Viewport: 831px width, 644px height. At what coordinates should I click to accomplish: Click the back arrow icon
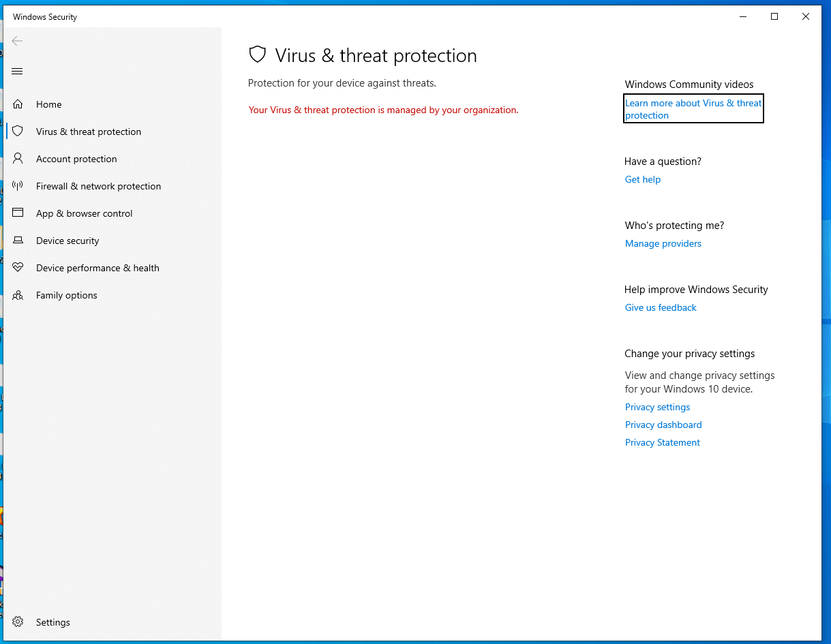[17, 41]
